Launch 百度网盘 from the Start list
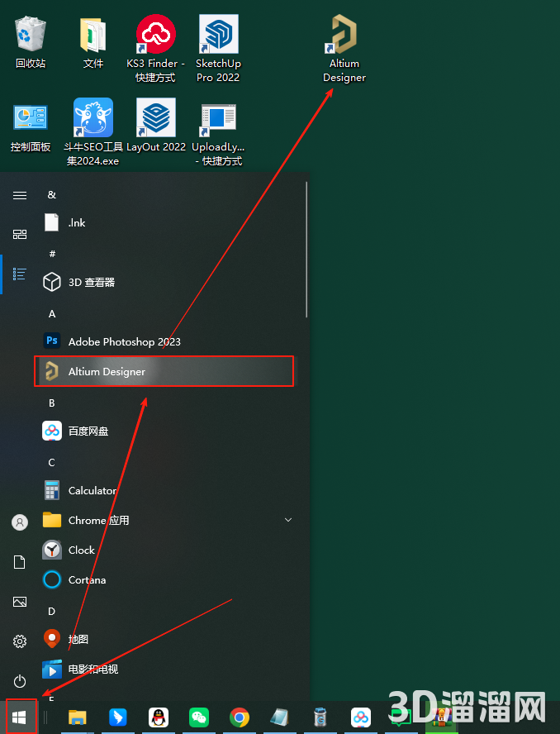 (166, 431)
